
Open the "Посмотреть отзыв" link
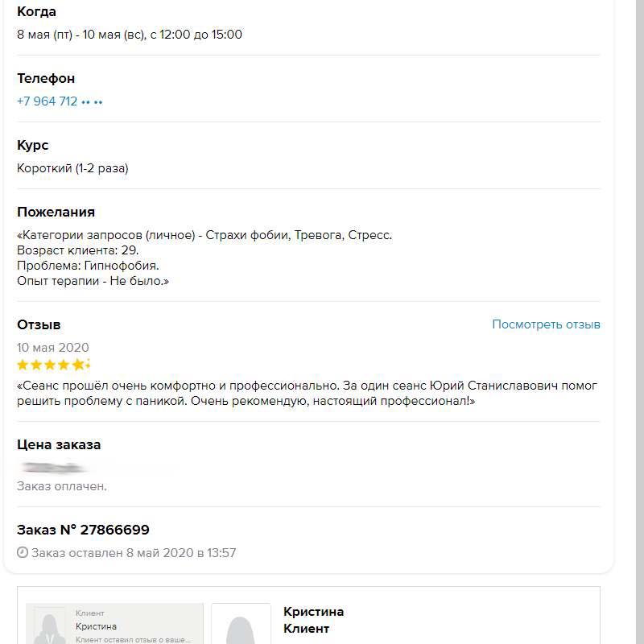pos(546,324)
